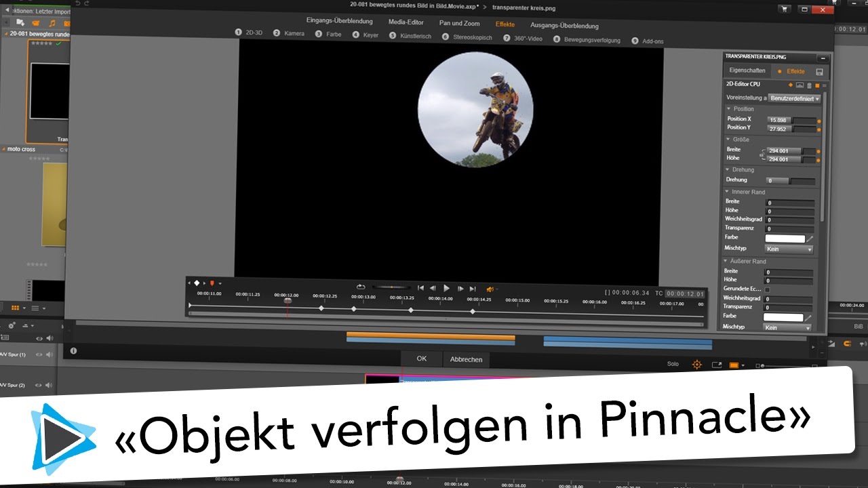Image resolution: width=868 pixels, height=488 pixels.
Task: Go to previous keyframe arrow
Action: (189, 283)
